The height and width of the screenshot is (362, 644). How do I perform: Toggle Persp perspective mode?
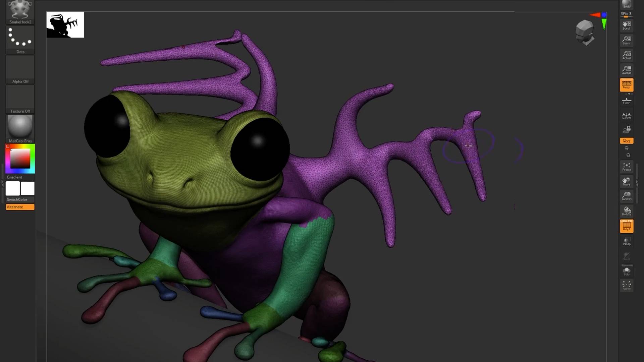click(626, 85)
